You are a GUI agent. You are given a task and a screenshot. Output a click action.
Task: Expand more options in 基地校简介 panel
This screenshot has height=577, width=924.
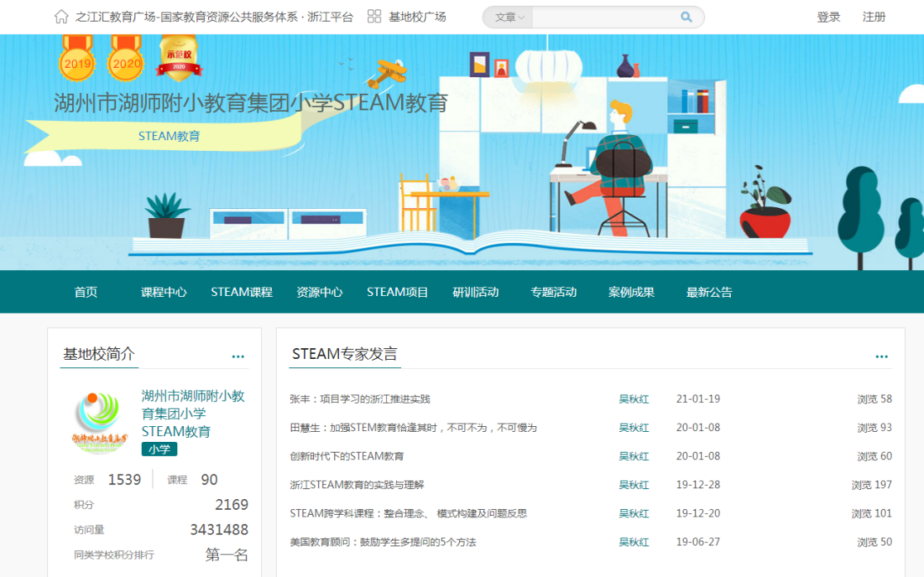pos(238,356)
